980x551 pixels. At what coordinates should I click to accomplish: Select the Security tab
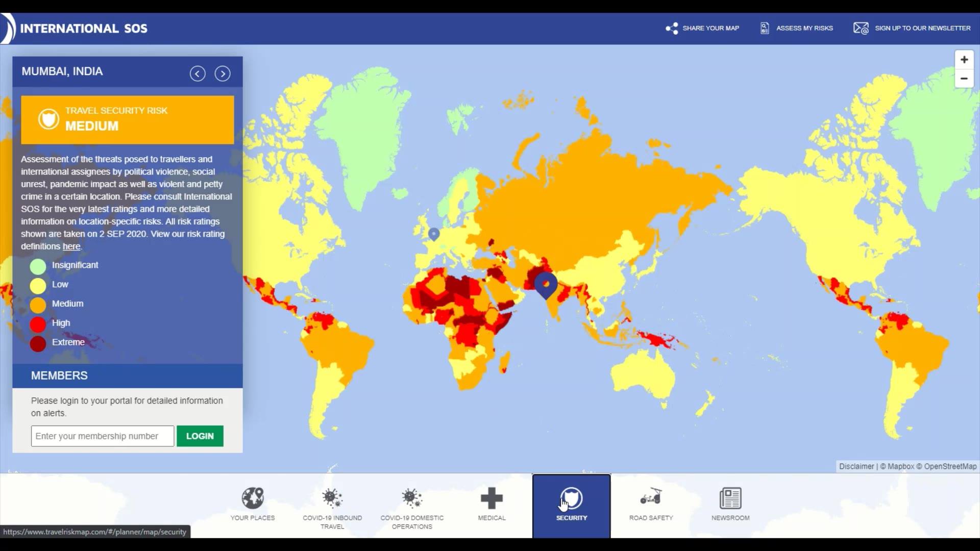(x=572, y=506)
